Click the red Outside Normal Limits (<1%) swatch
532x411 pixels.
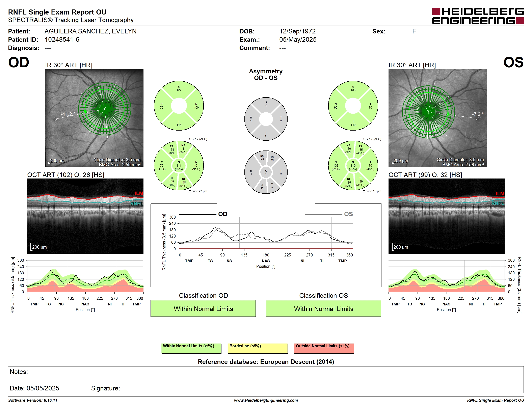(x=324, y=348)
